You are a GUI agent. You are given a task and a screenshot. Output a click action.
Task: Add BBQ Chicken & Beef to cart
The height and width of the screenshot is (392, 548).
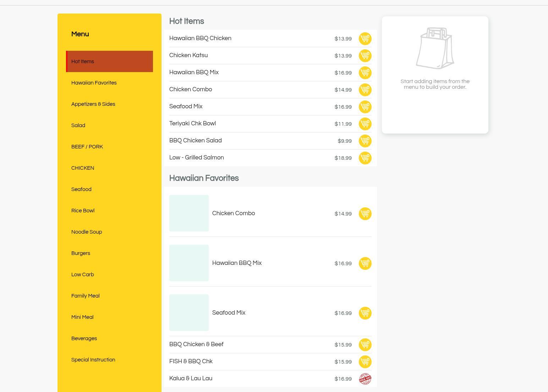pyautogui.click(x=365, y=345)
